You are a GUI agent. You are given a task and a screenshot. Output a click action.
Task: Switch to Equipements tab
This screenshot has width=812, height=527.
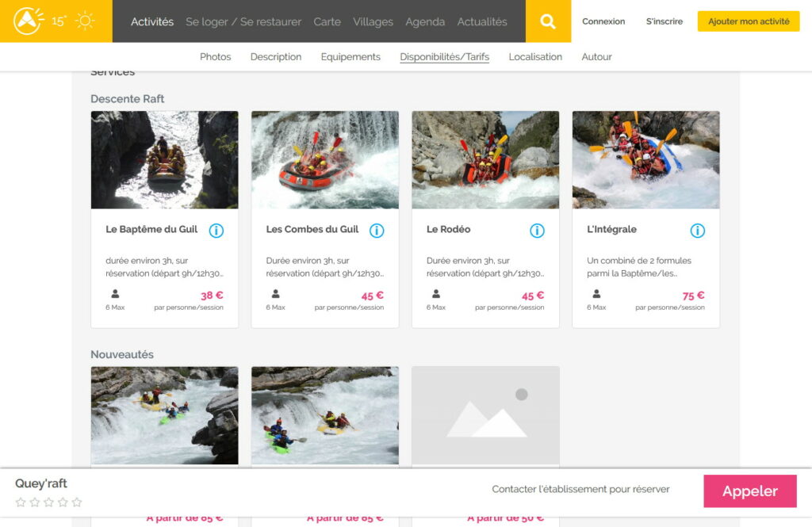[x=350, y=57]
